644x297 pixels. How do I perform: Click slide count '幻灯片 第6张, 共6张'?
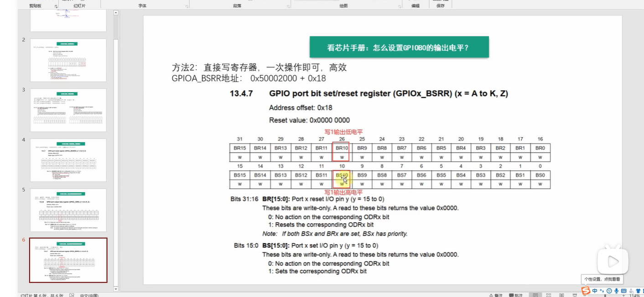pos(42,295)
